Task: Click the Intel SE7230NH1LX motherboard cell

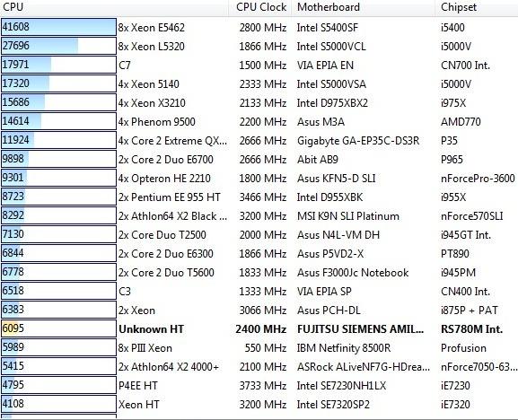Action: click(341, 385)
